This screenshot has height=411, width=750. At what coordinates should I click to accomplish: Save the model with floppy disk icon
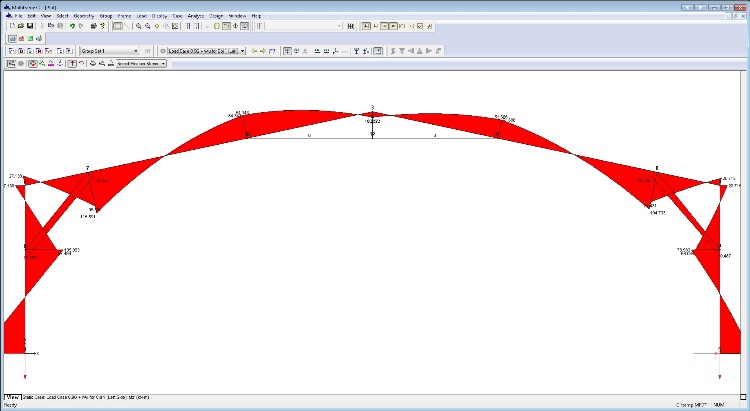click(31, 26)
